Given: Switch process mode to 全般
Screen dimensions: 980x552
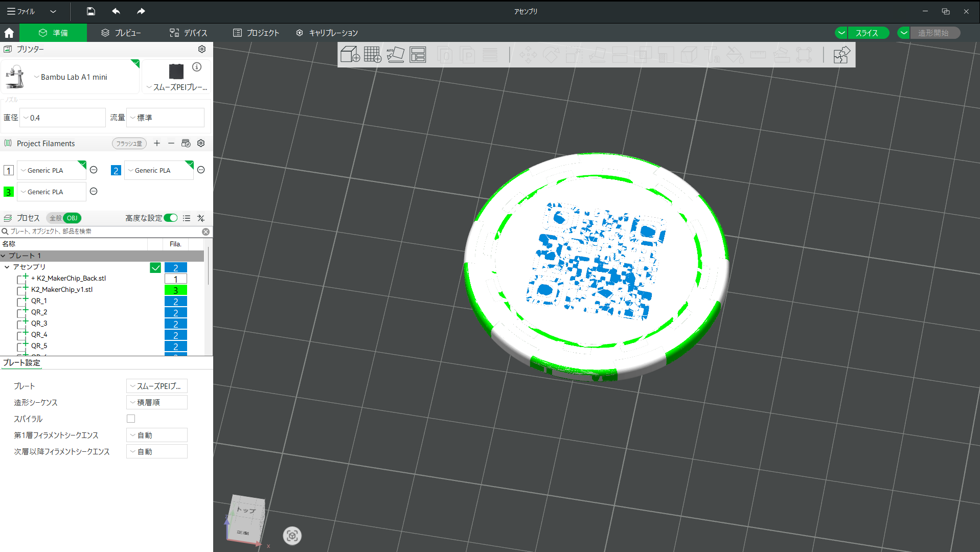Looking at the screenshot, I should [x=55, y=218].
